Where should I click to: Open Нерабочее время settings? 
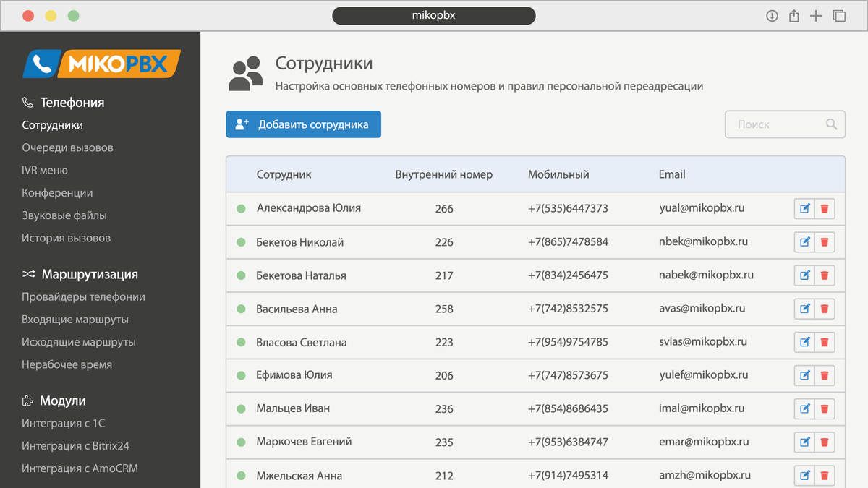pyautogui.click(x=67, y=364)
